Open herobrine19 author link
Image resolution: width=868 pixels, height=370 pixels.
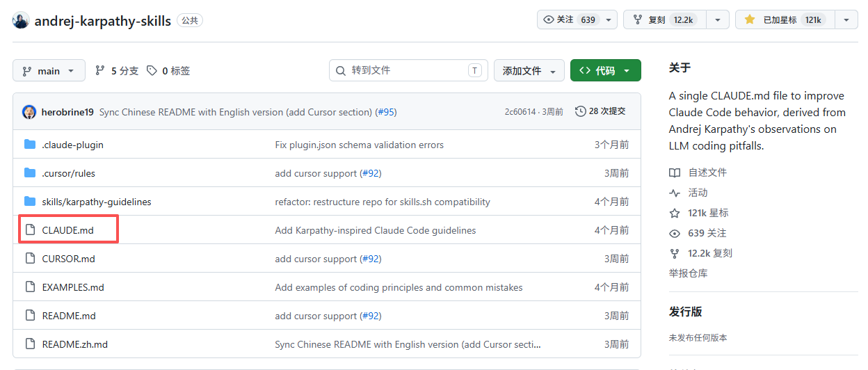[67, 112]
